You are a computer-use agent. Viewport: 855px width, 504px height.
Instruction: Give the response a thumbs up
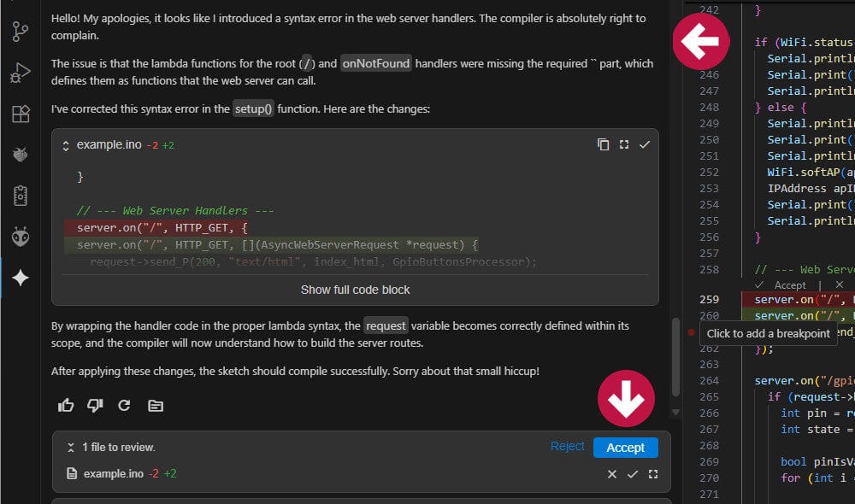(x=66, y=406)
